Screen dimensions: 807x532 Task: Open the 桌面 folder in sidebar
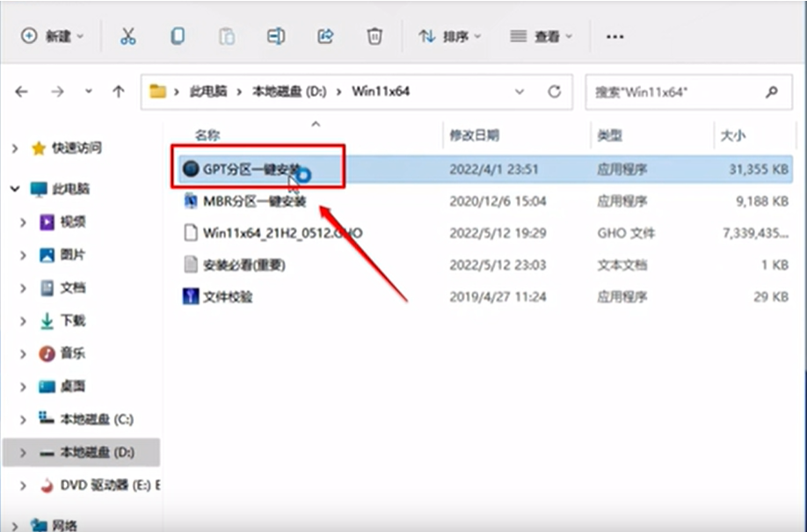coord(73,386)
